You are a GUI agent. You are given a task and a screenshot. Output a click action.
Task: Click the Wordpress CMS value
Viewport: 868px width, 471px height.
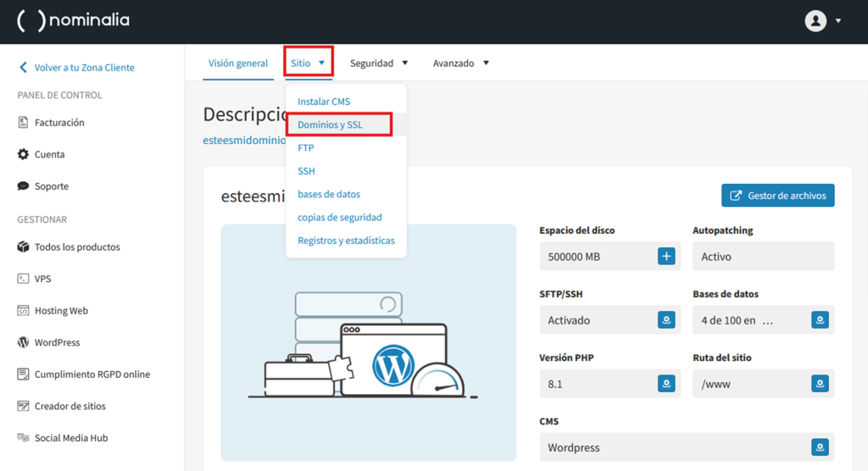pos(574,448)
